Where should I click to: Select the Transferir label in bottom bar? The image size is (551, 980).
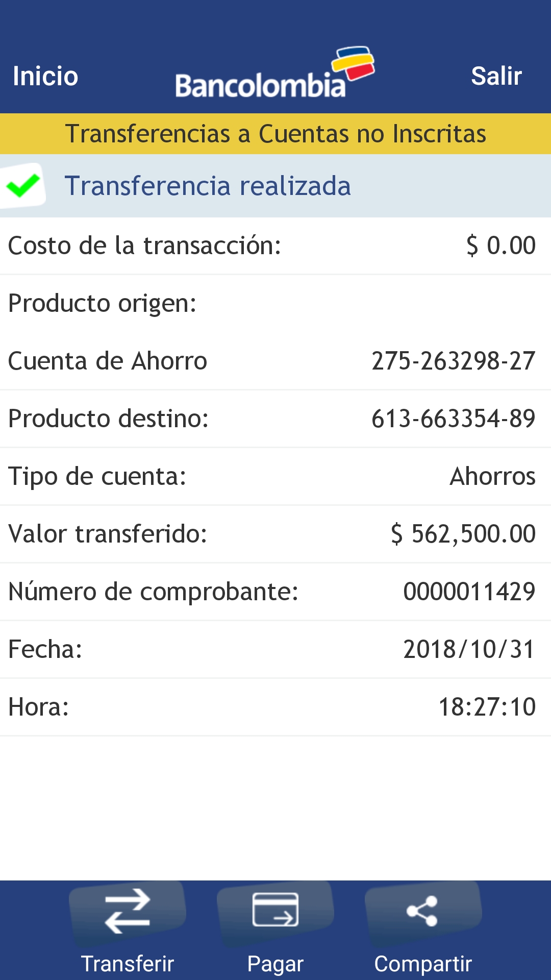(128, 964)
